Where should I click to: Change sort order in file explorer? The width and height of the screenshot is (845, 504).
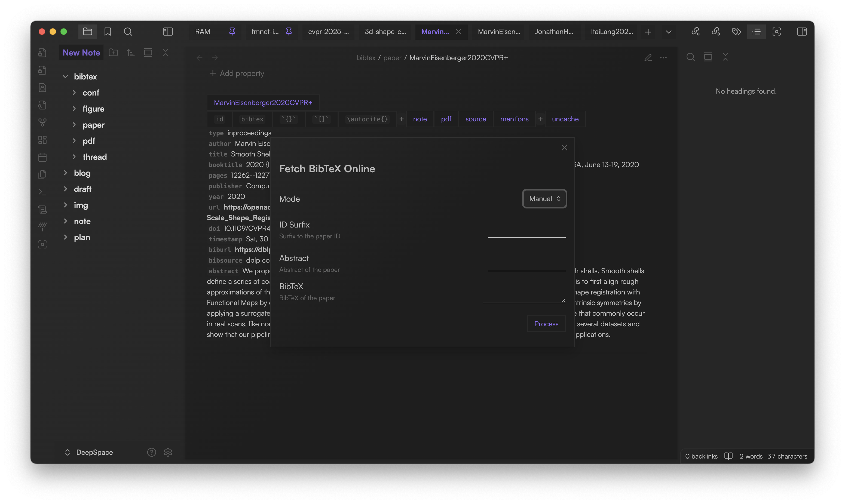(130, 53)
